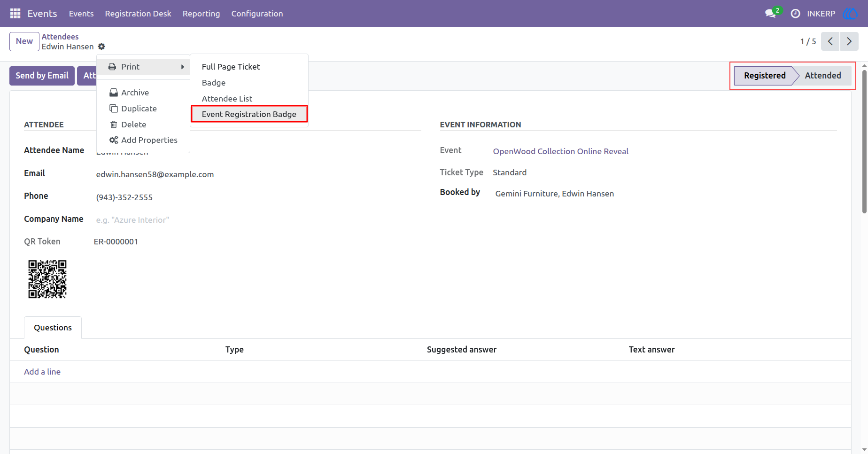The height and width of the screenshot is (454, 868).
Task: Go to previous record with left chevron
Action: point(830,41)
